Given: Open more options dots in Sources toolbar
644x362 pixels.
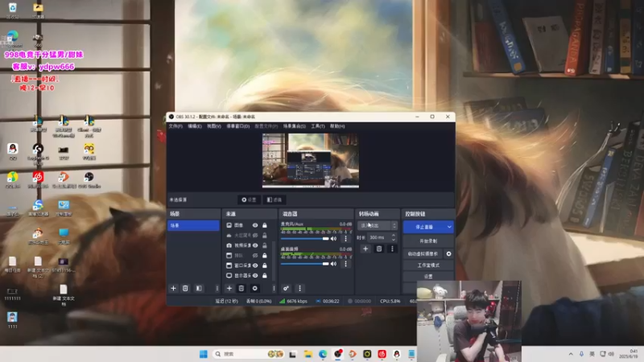Looking at the screenshot, I should (x=274, y=289).
